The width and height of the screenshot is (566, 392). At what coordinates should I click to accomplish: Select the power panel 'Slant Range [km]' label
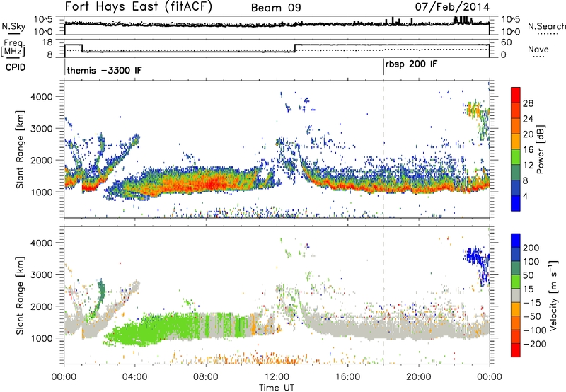[20, 149]
